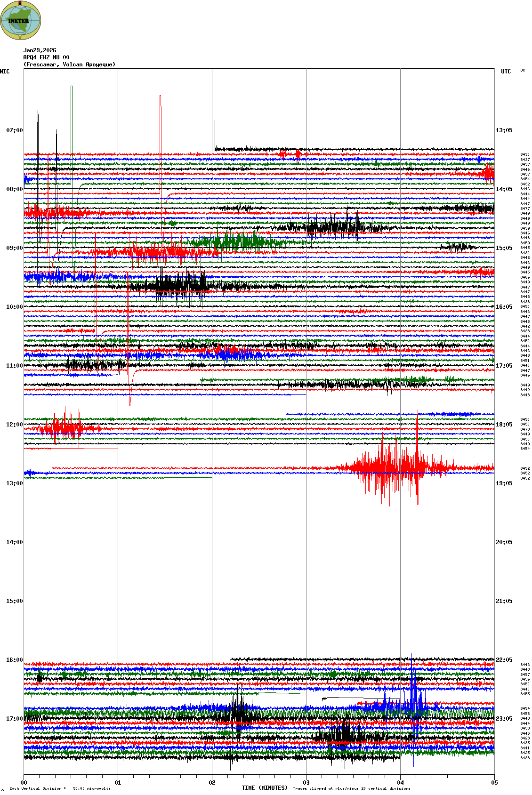Click the 19:05 UTC time label
Image resolution: width=532 pixels, height=795 pixels.
[x=504, y=483]
